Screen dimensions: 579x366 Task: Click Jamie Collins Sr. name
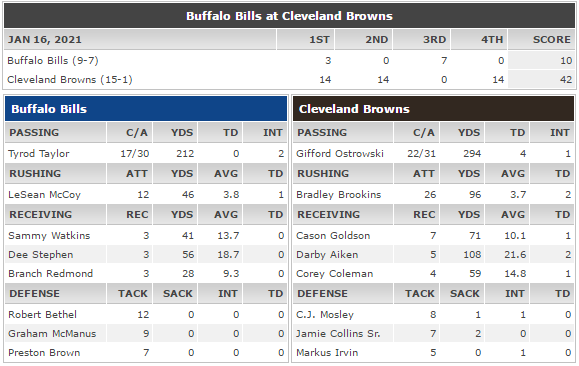(x=338, y=334)
